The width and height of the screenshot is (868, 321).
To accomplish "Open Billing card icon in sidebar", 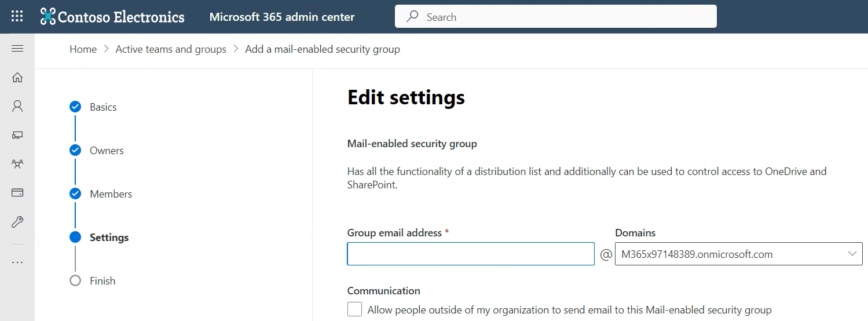I will coord(17,192).
